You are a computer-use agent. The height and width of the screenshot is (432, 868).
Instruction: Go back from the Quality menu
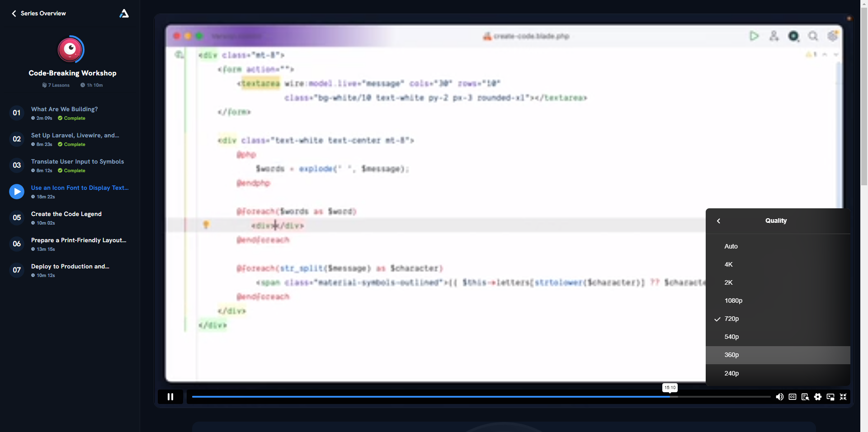(719, 221)
